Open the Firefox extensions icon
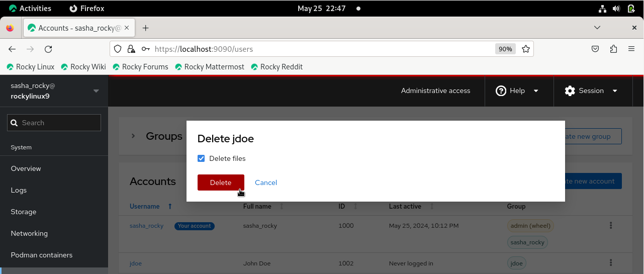The image size is (644, 274). (x=613, y=49)
